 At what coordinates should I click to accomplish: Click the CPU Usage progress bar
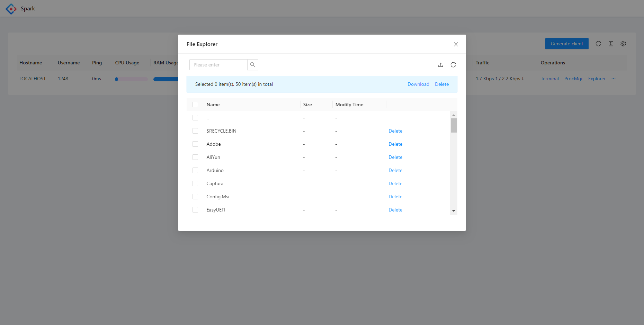[131, 79]
